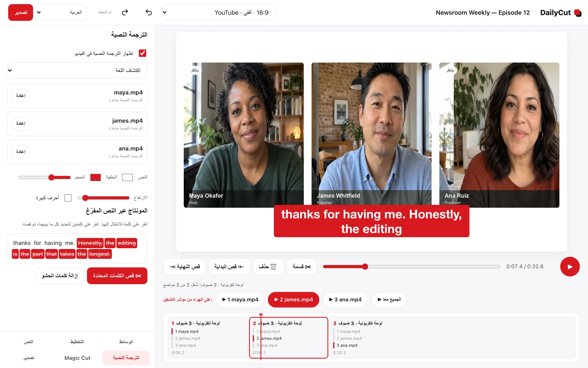Click the قسمة split scissors button
This screenshot has height=368, width=588.
point(302,267)
